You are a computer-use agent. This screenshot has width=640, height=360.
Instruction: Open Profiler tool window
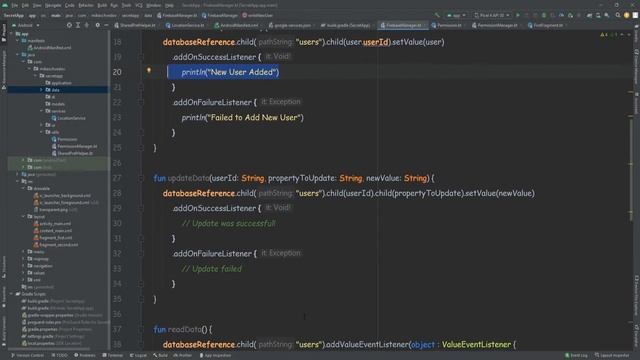coord(182,356)
